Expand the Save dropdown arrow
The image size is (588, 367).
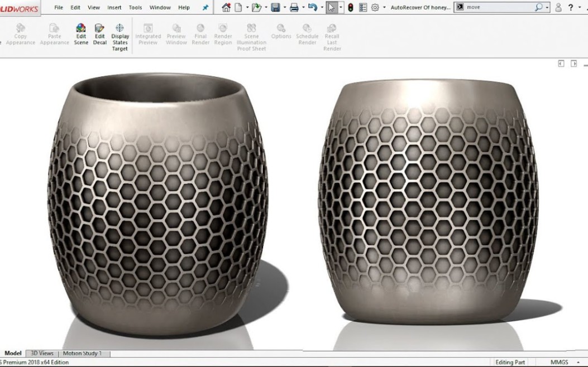tap(285, 7)
